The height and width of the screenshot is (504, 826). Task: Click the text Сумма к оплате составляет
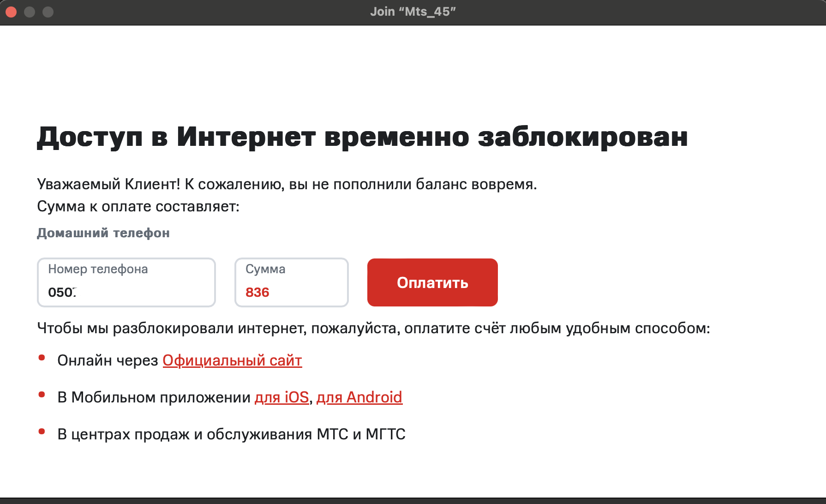[x=138, y=206]
